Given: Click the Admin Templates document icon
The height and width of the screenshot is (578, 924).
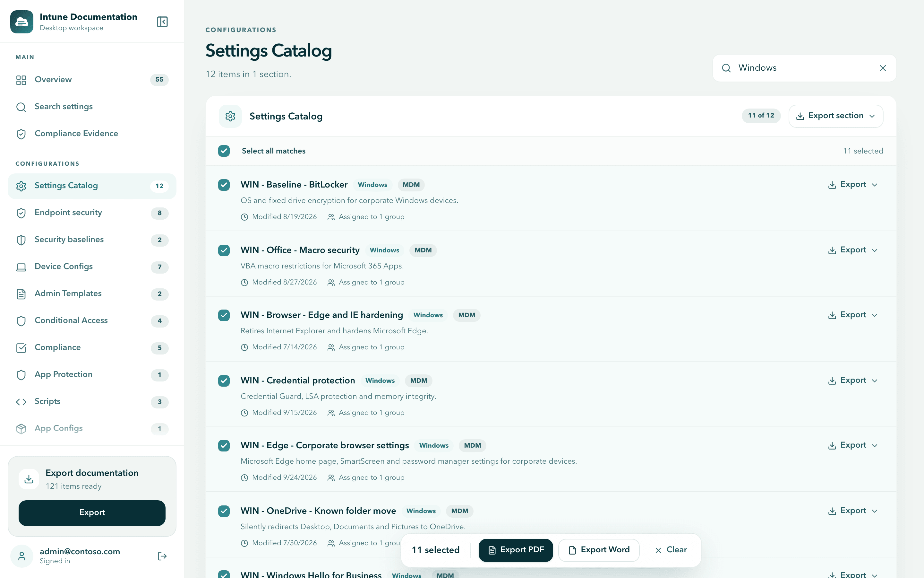Looking at the screenshot, I should (21, 293).
